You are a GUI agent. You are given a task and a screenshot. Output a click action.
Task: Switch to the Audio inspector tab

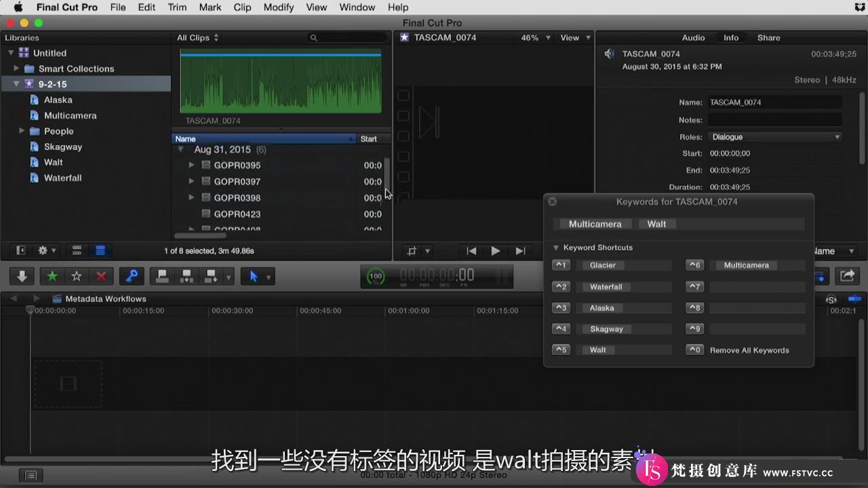click(693, 38)
